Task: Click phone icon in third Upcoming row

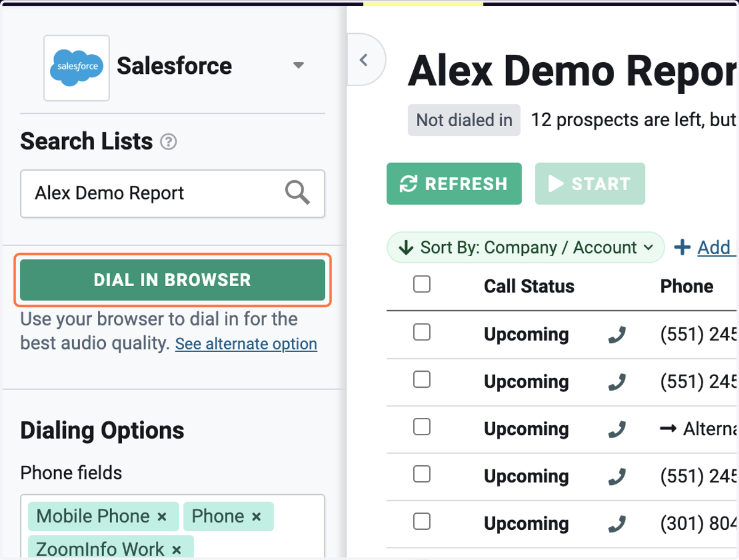Action: point(616,429)
